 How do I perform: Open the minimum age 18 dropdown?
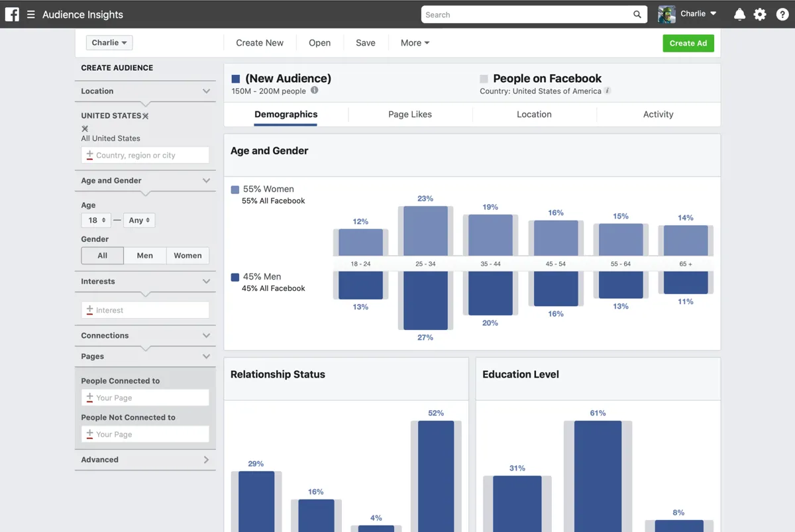pyautogui.click(x=95, y=220)
